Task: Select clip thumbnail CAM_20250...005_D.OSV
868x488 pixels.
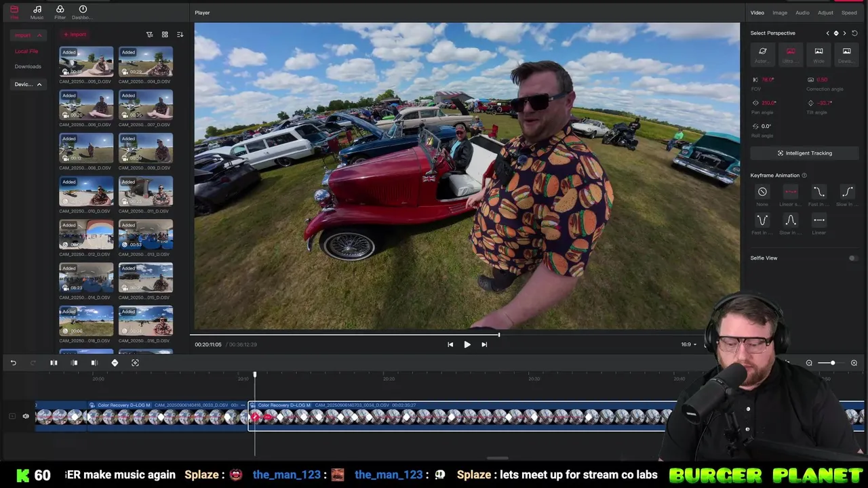Action: [86, 62]
